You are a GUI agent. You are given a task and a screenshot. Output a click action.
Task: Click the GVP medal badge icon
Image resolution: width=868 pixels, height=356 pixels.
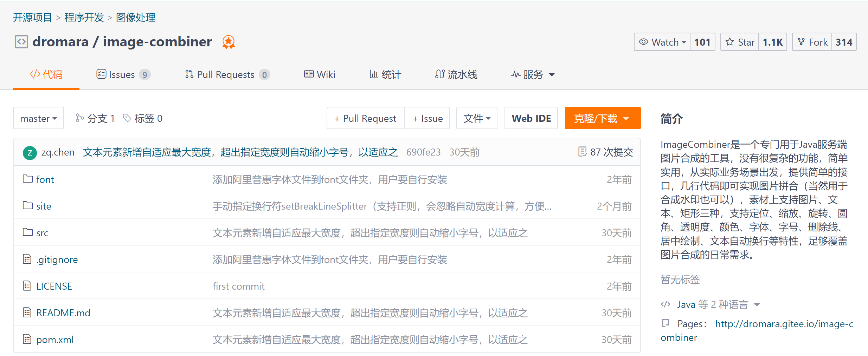tap(228, 42)
